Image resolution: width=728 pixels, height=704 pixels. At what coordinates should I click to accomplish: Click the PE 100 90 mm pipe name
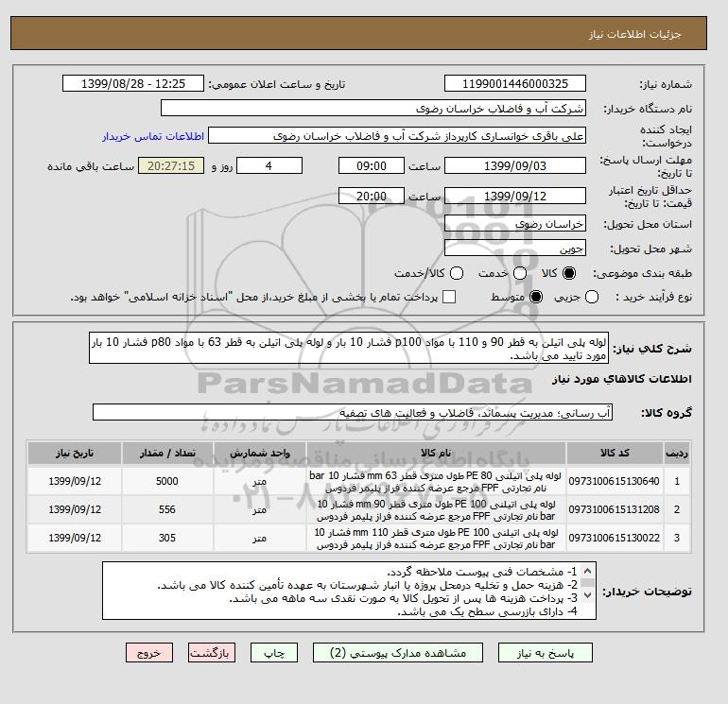tap(436, 510)
